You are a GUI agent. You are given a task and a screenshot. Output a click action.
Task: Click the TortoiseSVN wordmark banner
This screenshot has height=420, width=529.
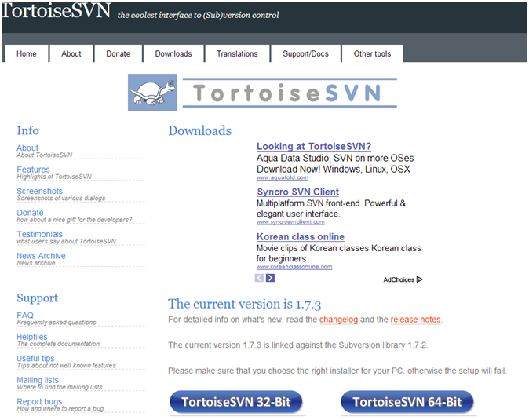coord(290,93)
